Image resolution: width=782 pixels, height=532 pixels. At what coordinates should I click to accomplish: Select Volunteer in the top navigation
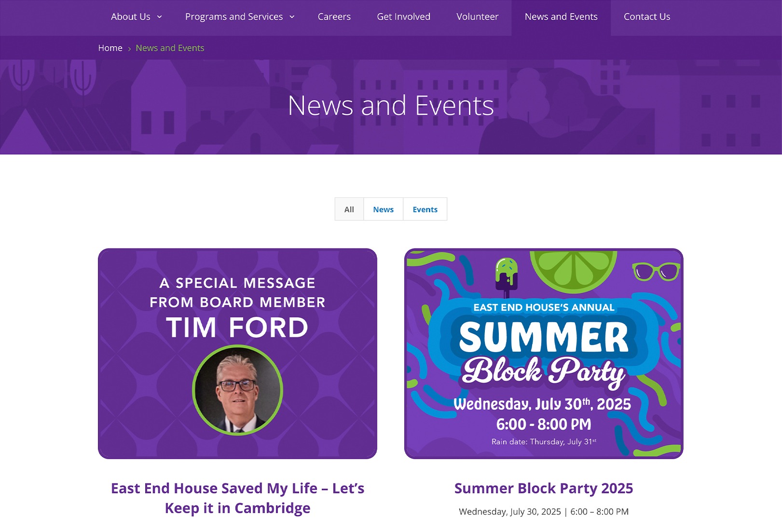[477, 17]
